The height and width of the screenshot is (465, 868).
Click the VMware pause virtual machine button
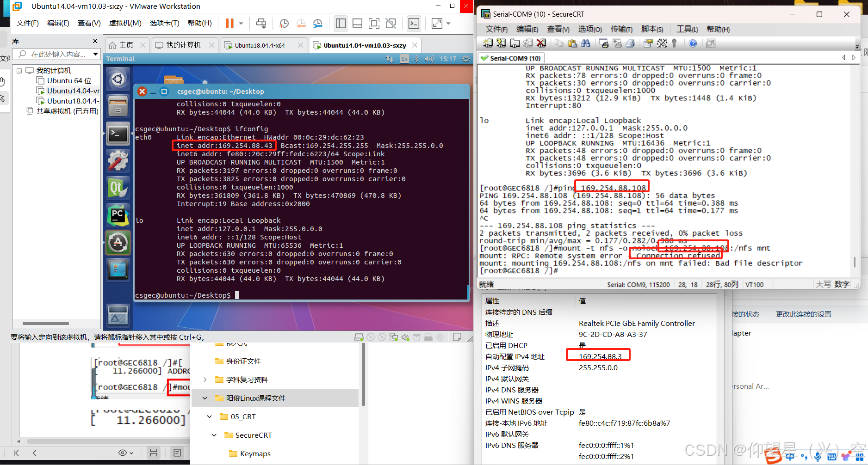229,23
